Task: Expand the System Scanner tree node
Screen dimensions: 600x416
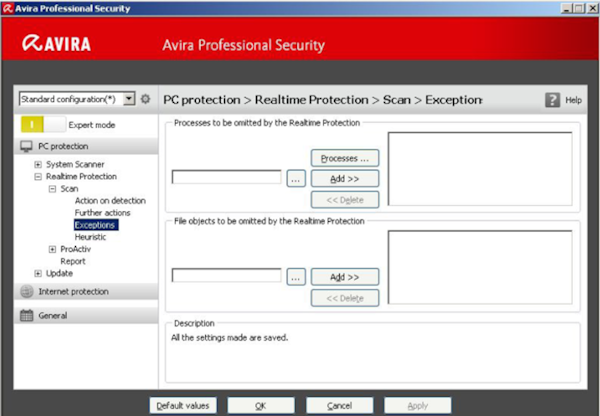Action: 38,165
